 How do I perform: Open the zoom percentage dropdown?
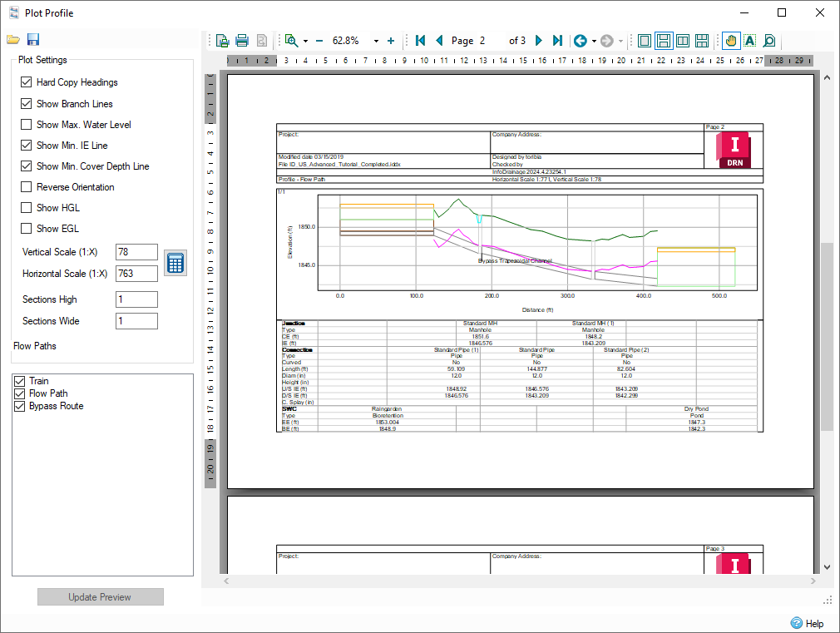[x=376, y=42]
